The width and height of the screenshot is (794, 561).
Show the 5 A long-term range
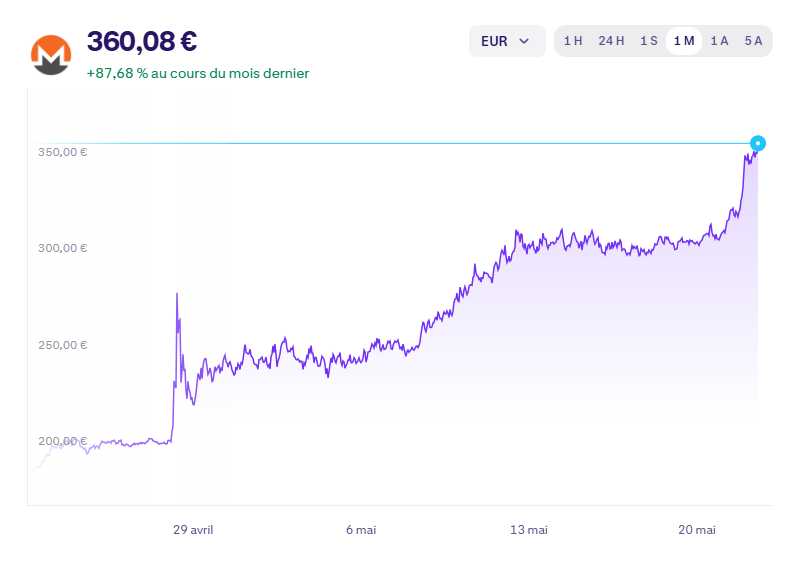(x=753, y=41)
